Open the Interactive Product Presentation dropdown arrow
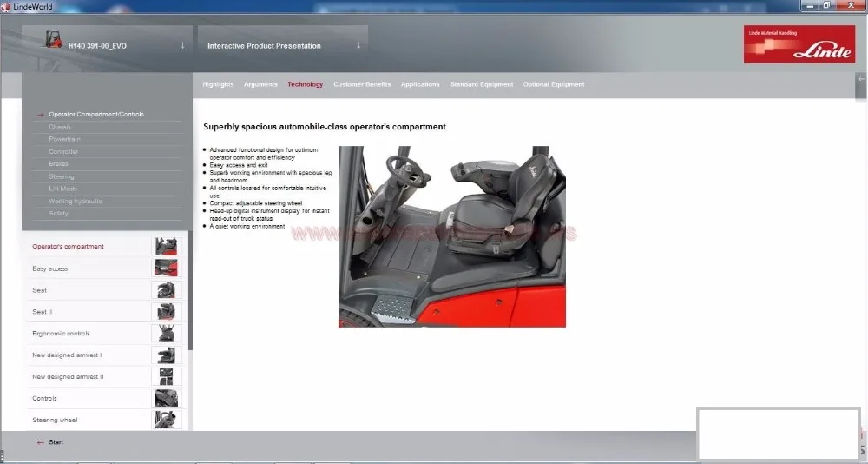This screenshot has height=464, width=868. (358, 45)
